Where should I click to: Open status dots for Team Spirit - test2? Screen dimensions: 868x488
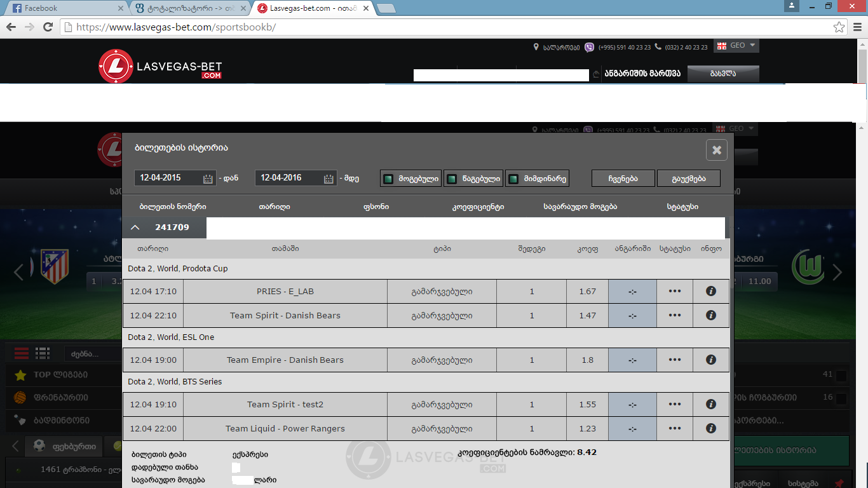[x=675, y=404]
